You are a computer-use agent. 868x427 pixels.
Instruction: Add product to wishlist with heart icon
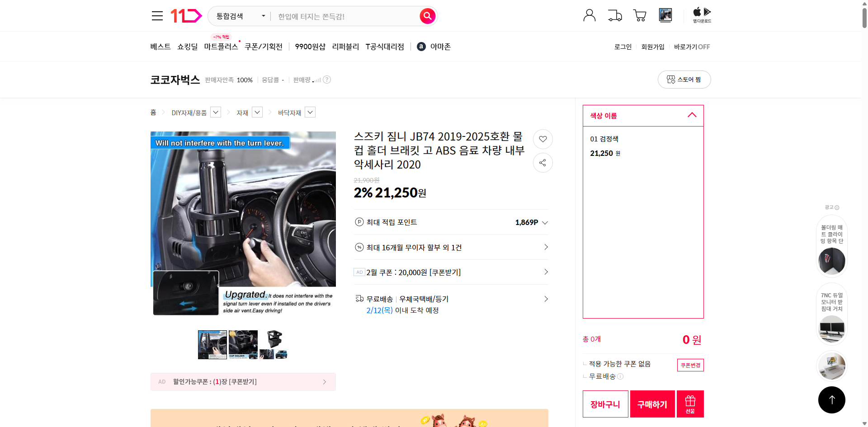tap(542, 139)
